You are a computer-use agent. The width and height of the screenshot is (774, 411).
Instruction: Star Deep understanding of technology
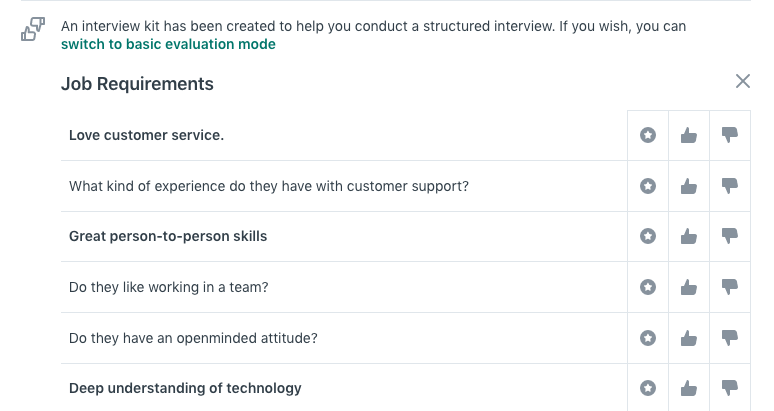click(648, 388)
